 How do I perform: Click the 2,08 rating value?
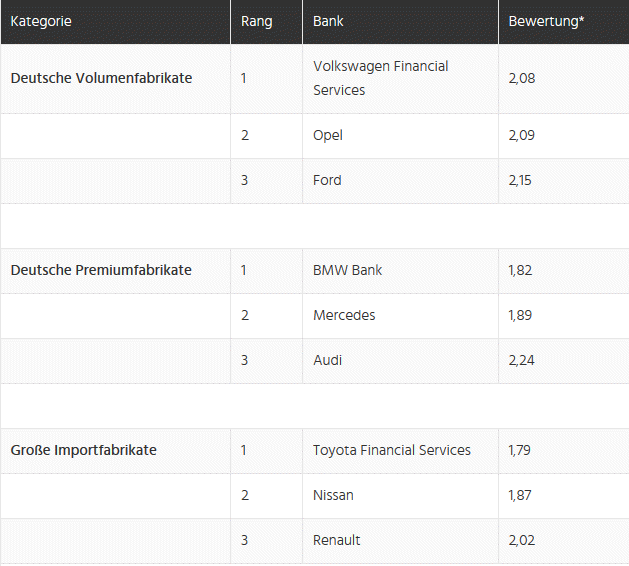(x=522, y=79)
